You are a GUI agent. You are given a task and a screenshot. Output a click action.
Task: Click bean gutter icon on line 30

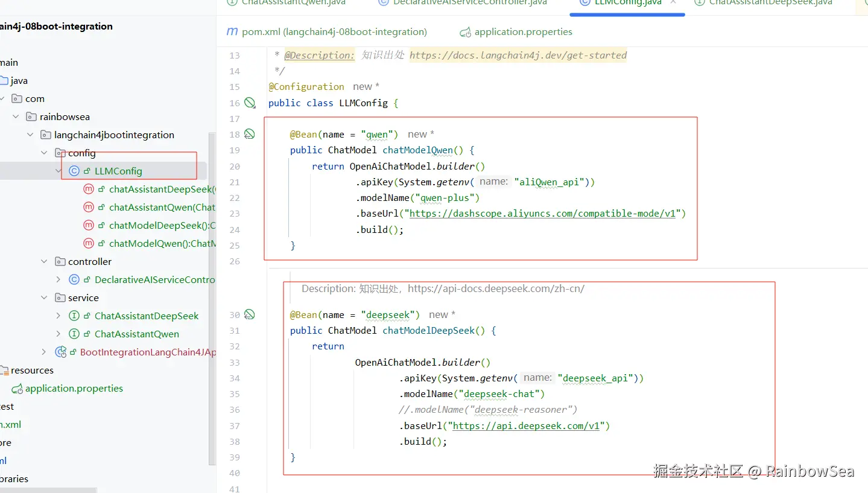(x=250, y=314)
